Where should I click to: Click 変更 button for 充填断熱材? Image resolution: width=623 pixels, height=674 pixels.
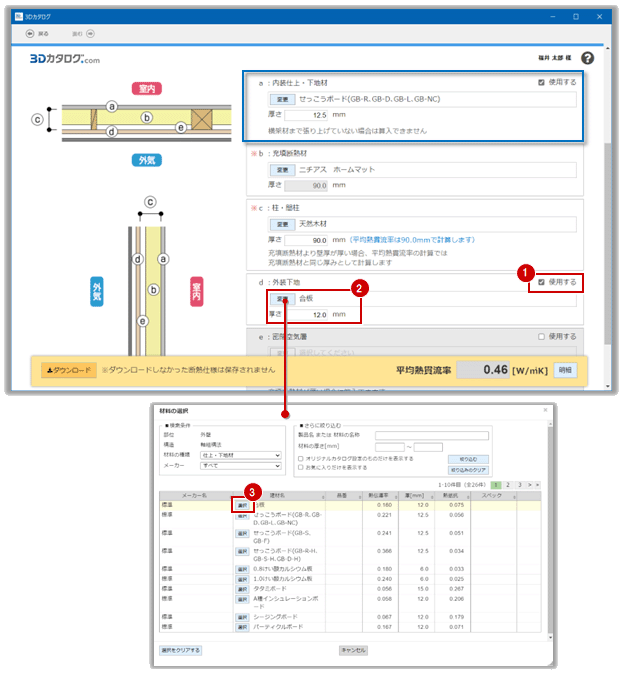(283, 170)
